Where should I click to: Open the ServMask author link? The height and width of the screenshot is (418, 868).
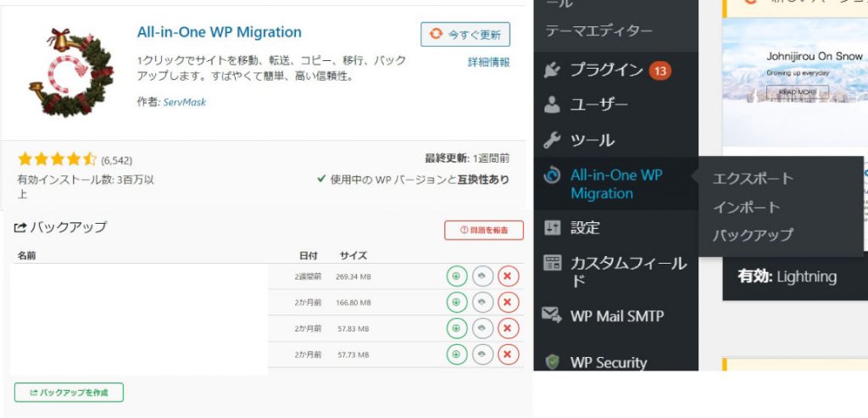(x=185, y=103)
